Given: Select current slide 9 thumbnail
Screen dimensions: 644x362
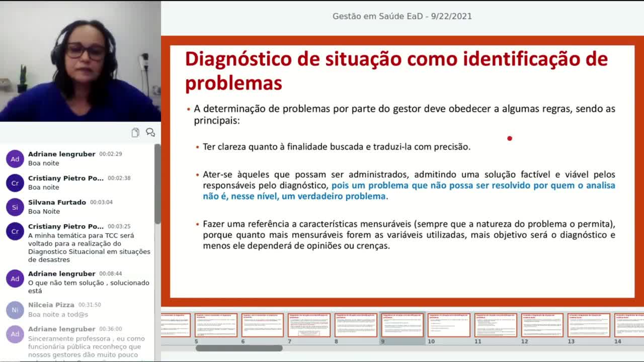Looking at the screenshot, I should [x=403, y=325].
